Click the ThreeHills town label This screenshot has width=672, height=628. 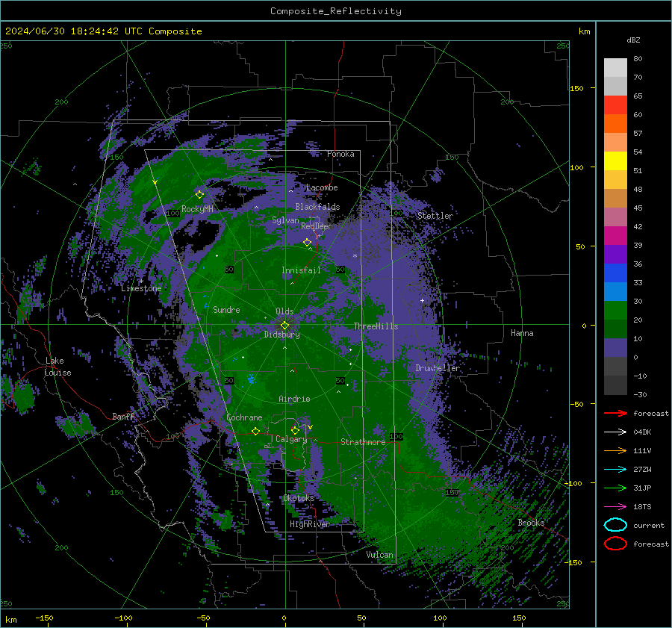tap(376, 326)
